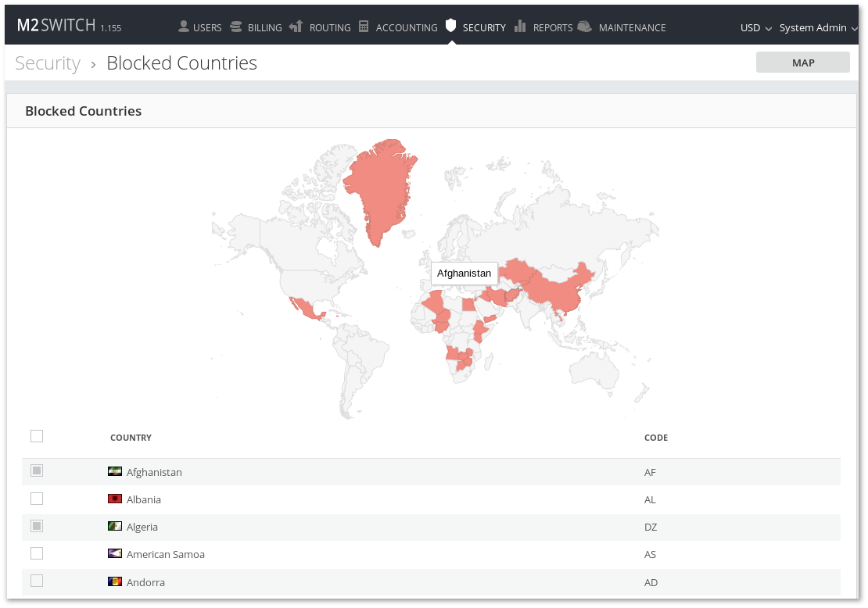This screenshot has width=868, height=608.
Task: Click Greenland's red region on the map
Action: 379,188
